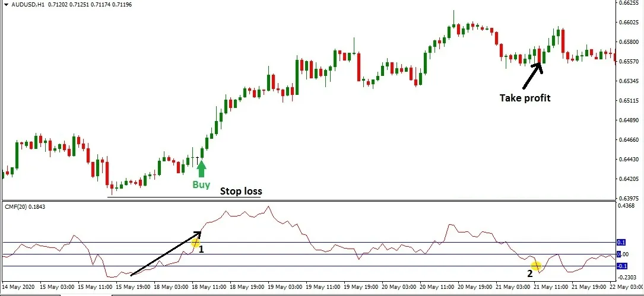The image size is (644, 296).
Task: Click price level 0.65570 on the axis
Action: pyautogui.click(x=629, y=62)
